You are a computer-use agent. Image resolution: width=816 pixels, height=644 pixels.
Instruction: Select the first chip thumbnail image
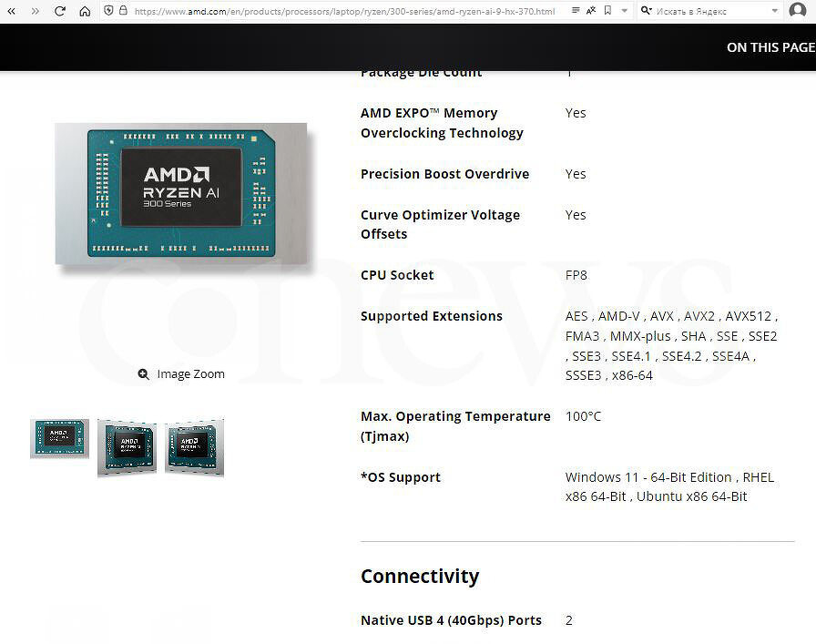pos(59,438)
